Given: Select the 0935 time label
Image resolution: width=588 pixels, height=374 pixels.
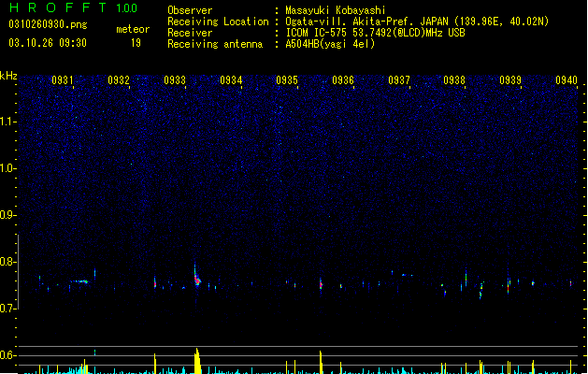Looking at the screenshot, I should (287, 80).
